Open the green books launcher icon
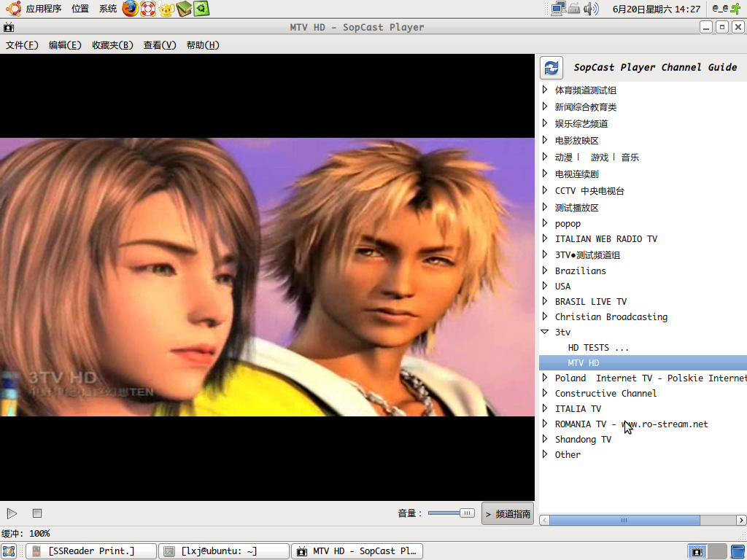This screenshot has width=747, height=560. (184, 9)
